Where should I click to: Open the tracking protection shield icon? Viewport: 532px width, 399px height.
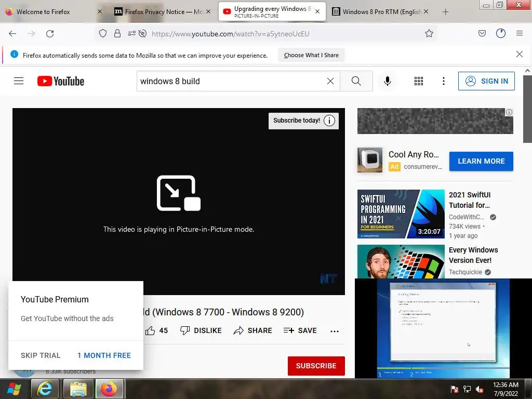(x=103, y=33)
